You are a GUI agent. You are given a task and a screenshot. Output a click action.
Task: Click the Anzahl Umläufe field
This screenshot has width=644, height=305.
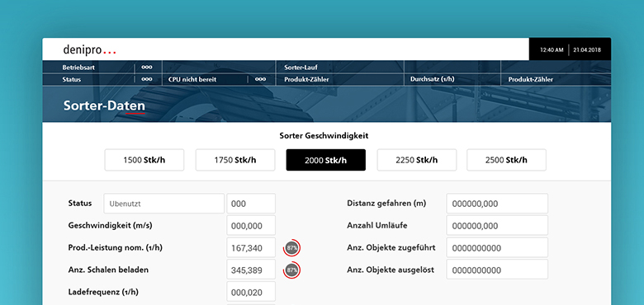tap(497, 226)
